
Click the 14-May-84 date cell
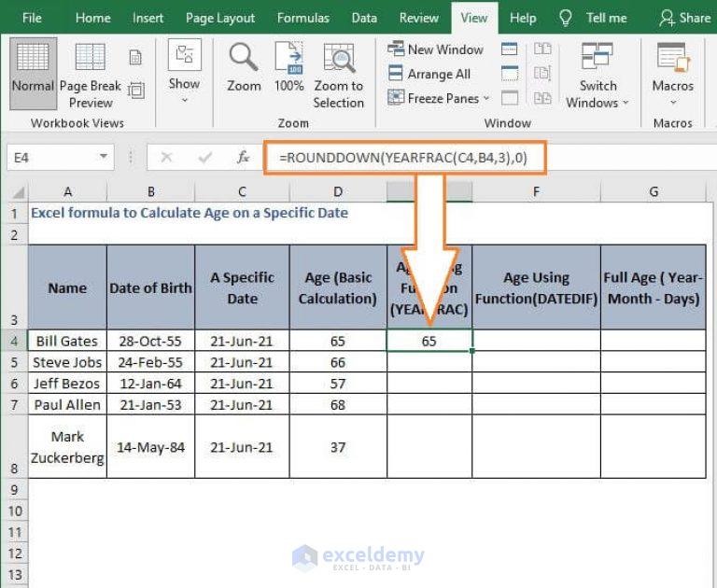(151, 447)
